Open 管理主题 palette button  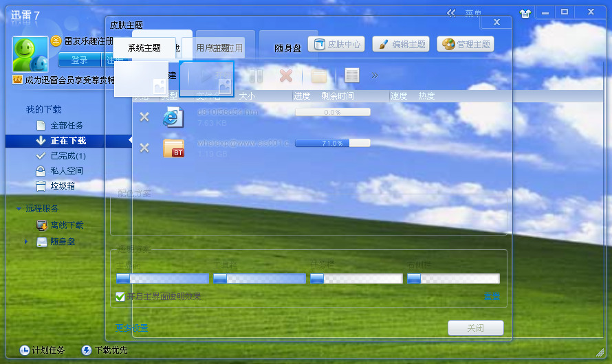pyautogui.click(x=466, y=45)
